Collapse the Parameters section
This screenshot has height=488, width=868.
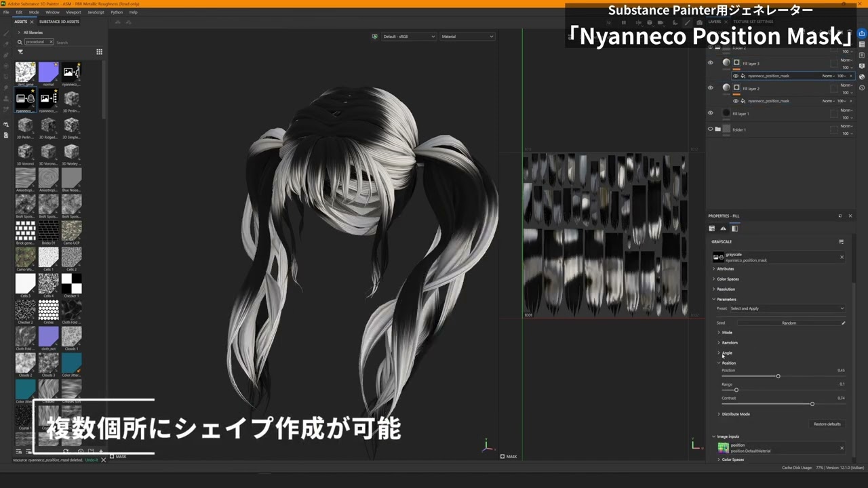(x=714, y=300)
